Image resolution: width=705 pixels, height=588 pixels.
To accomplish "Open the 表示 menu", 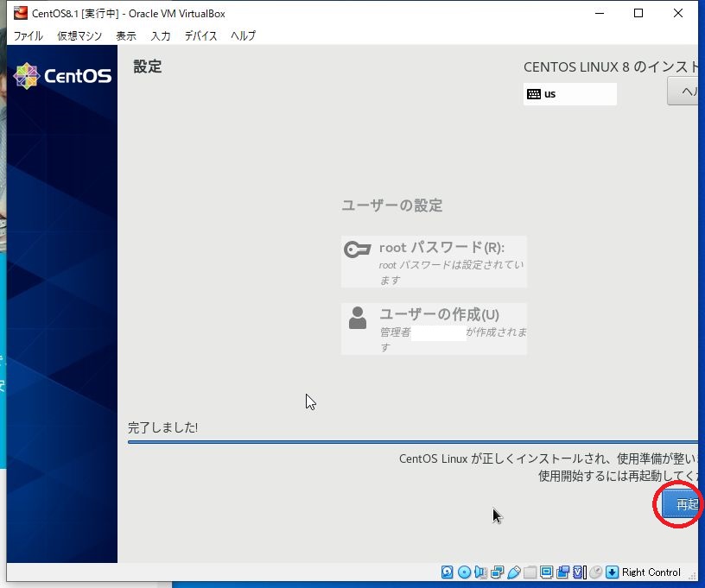I will pos(126,35).
